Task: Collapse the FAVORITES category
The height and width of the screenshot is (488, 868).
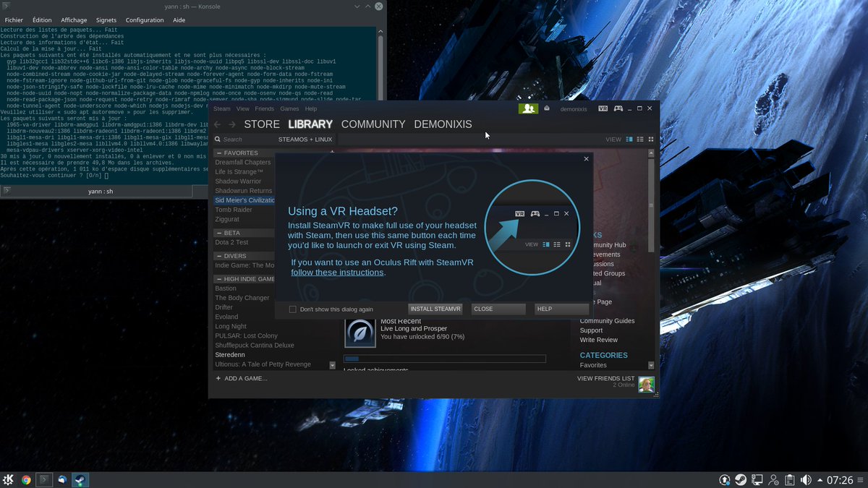Action: tap(218, 153)
